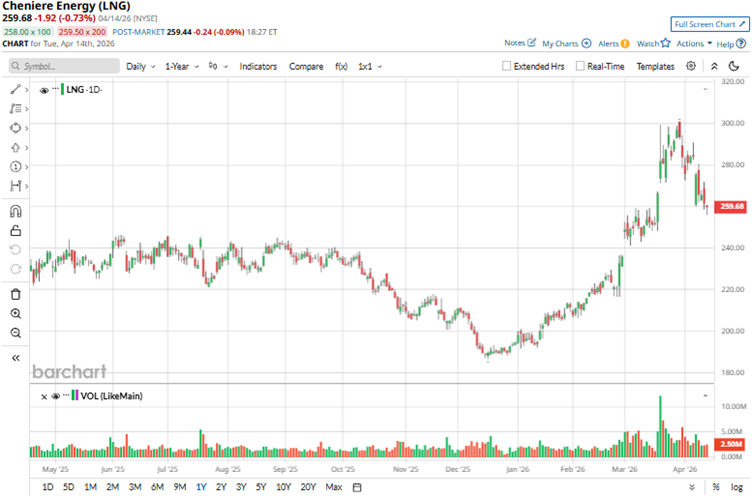This screenshot has height=496, width=752.
Task: Enable the Extended Hrs checkbox
Action: coord(506,66)
